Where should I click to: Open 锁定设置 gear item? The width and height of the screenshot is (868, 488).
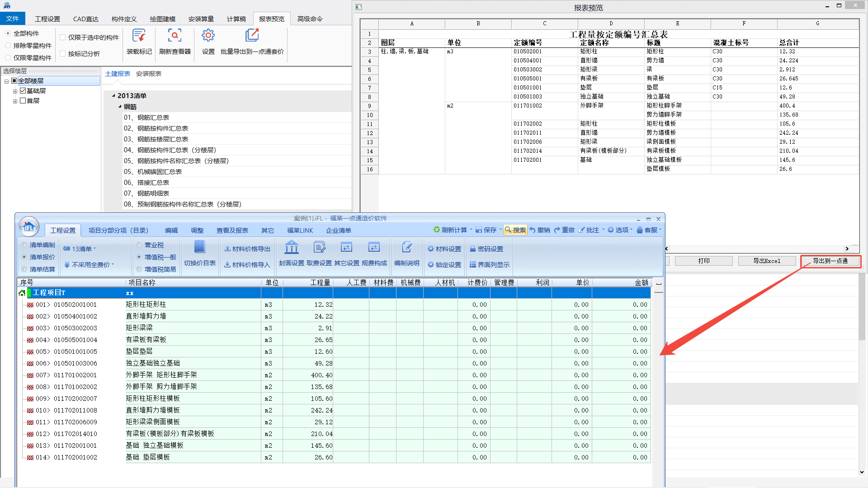(444, 265)
